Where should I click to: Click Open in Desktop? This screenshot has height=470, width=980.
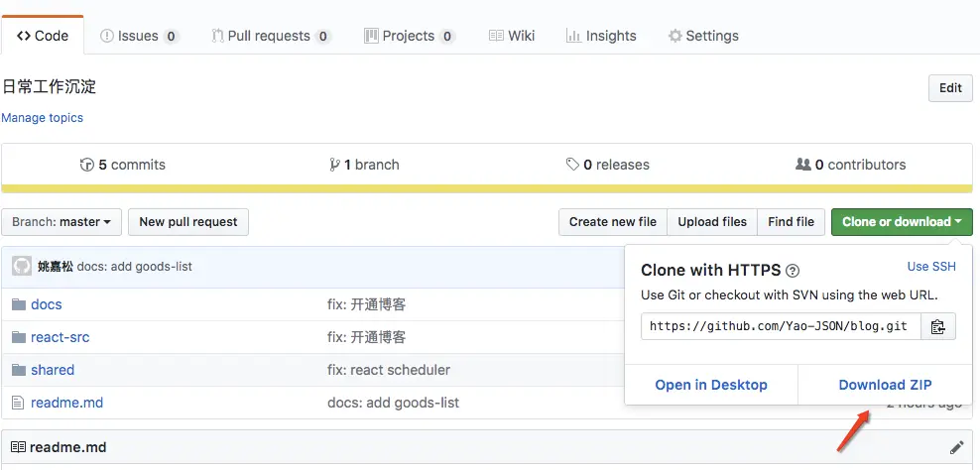[711, 385]
